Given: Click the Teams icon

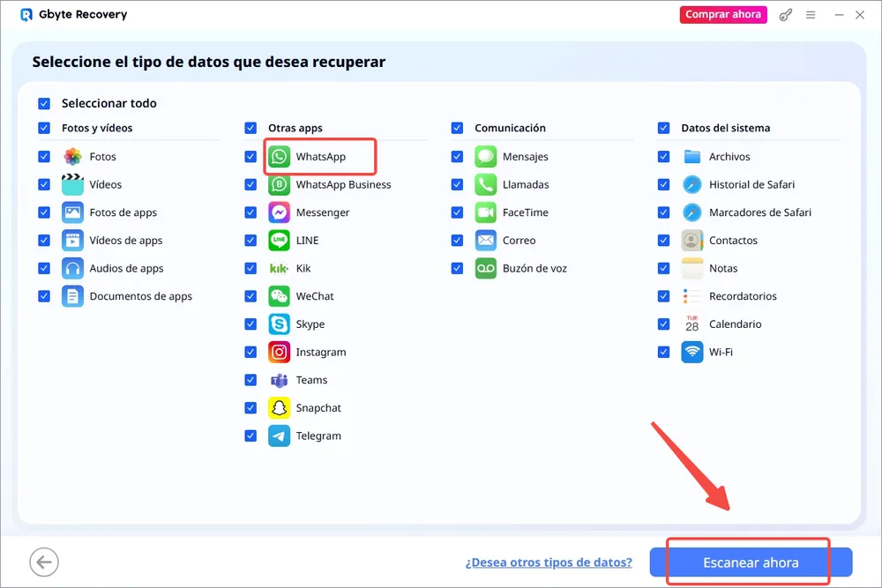Looking at the screenshot, I should [279, 380].
